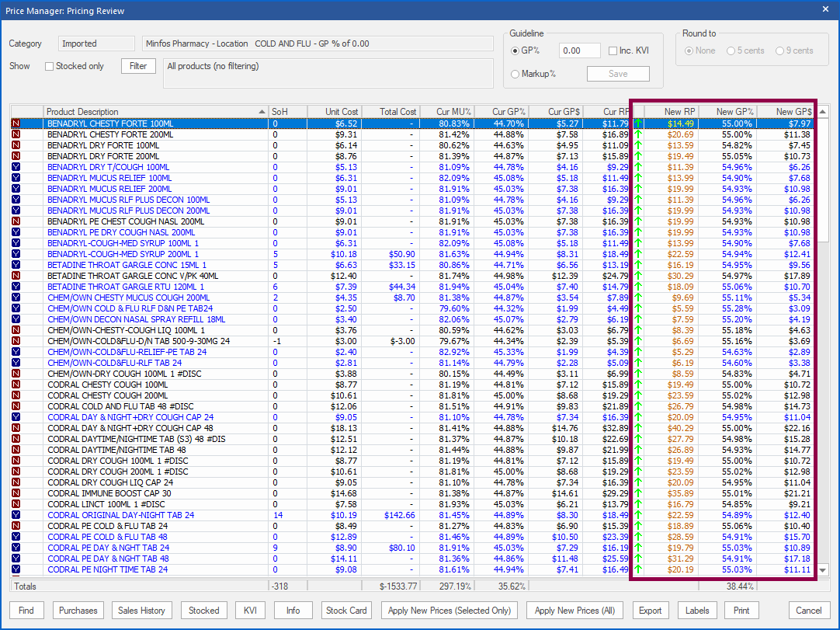Viewport: 840px width, 630px height.
Task: Click the Y indicator beside BENADRYL MUCUS RELIEF 100ML
Action: tap(17, 178)
